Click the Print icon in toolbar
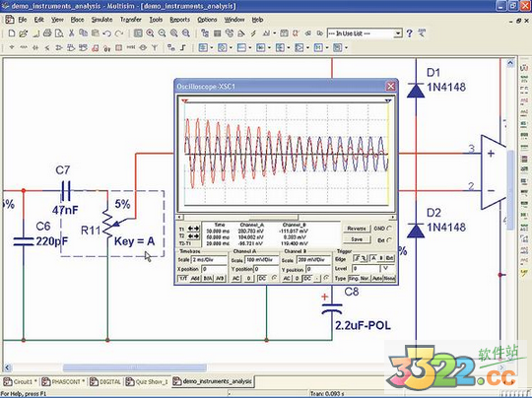 (x=47, y=33)
